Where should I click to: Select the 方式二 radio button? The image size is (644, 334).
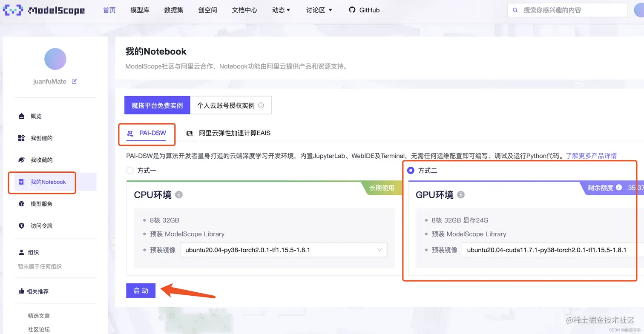click(410, 170)
